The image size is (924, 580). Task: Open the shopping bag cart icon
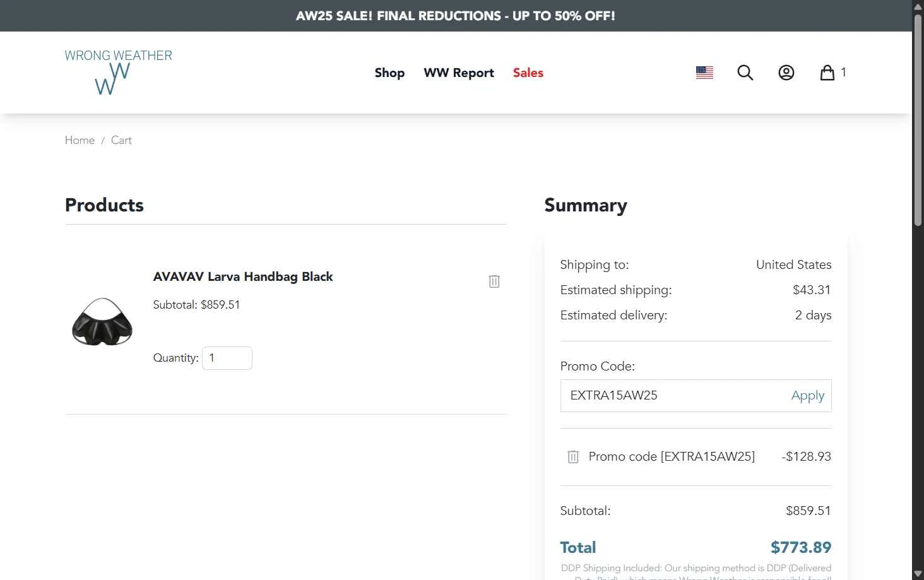click(827, 73)
